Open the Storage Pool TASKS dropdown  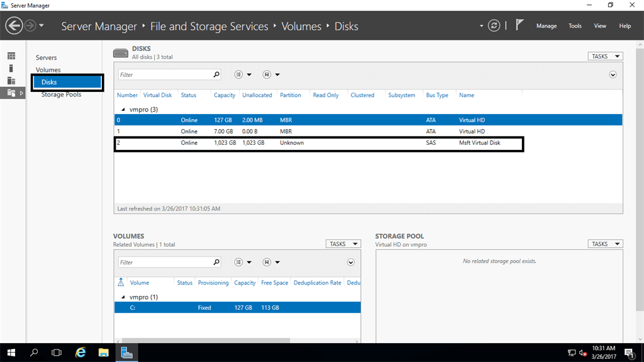pos(605,244)
